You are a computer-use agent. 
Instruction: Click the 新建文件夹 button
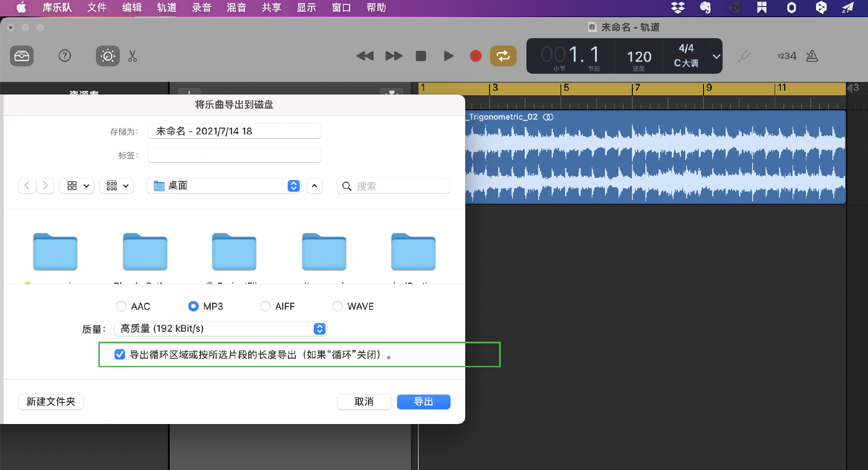pyautogui.click(x=51, y=401)
